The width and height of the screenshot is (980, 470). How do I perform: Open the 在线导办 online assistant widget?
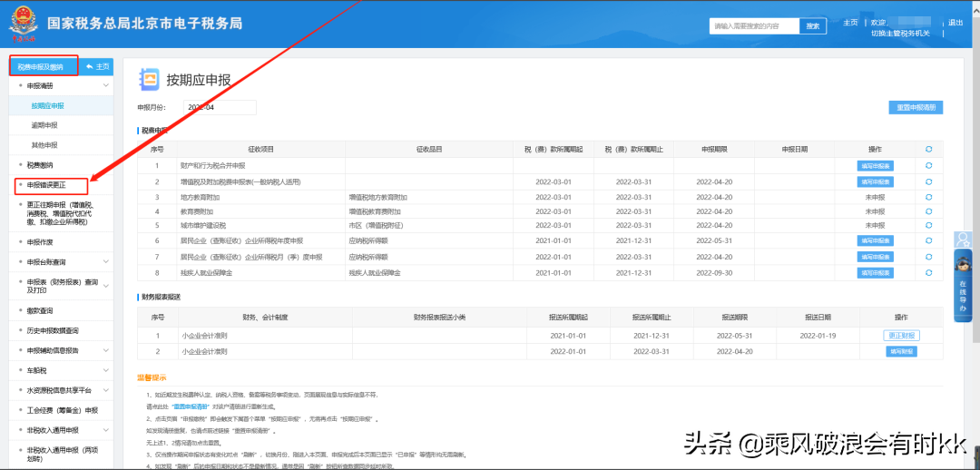tap(963, 285)
